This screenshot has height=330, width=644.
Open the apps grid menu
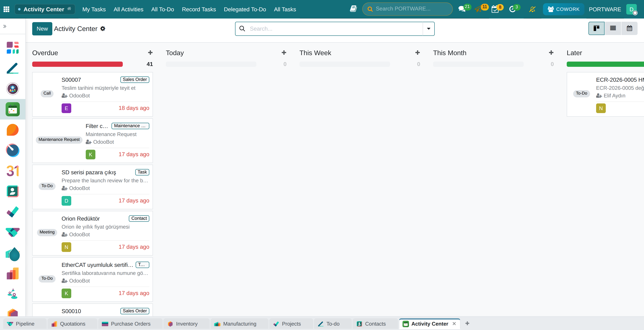6,9
